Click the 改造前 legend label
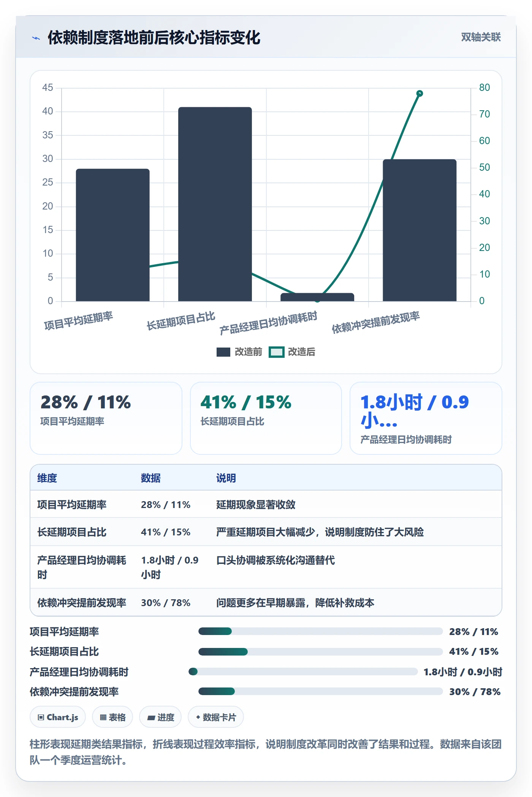The height and width of the screenshot is (797, 532). pos(249,352)
